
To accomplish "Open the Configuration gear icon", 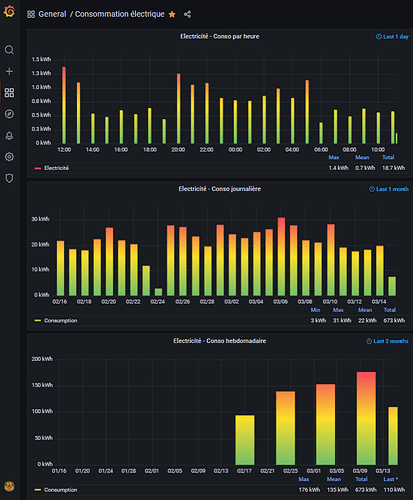I will point(9,157).
